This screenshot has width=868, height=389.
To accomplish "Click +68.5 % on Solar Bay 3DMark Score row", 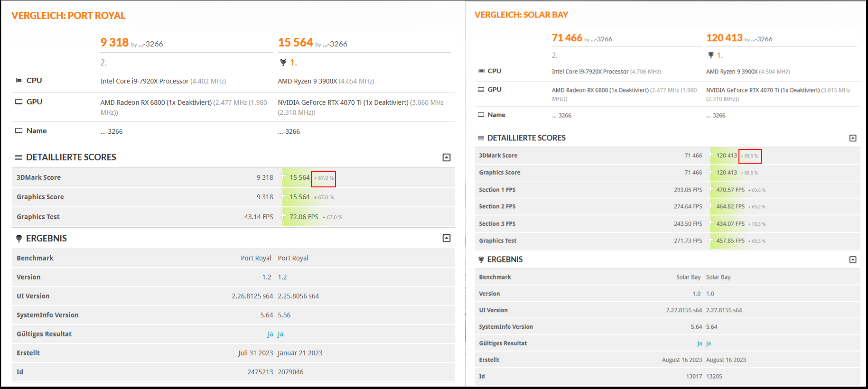I will click(749, 156).
